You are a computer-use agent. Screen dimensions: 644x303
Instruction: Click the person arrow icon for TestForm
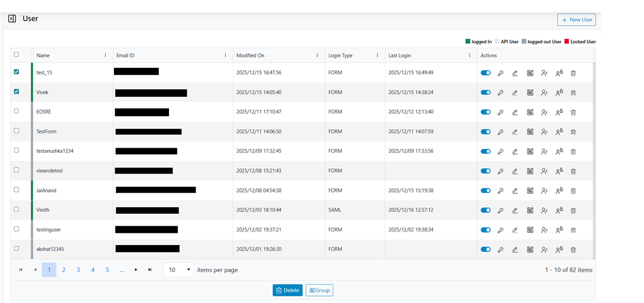pyautogui.click(x=544, y=132)
